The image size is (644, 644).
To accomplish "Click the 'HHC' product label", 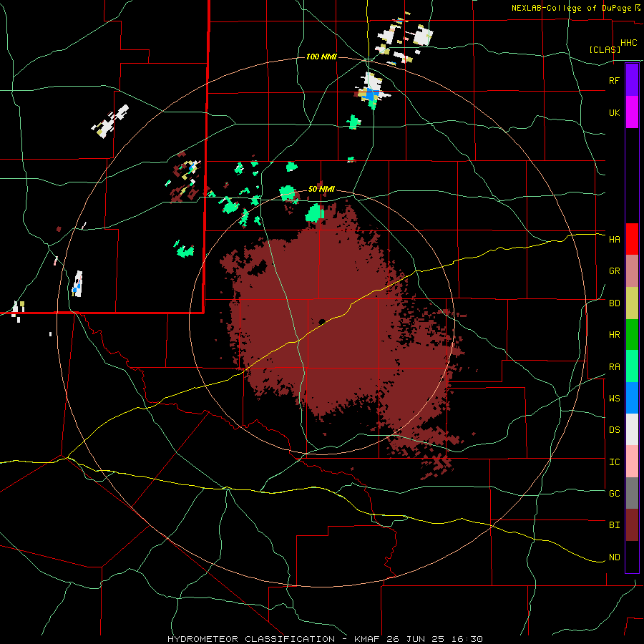I will (628, 43).
